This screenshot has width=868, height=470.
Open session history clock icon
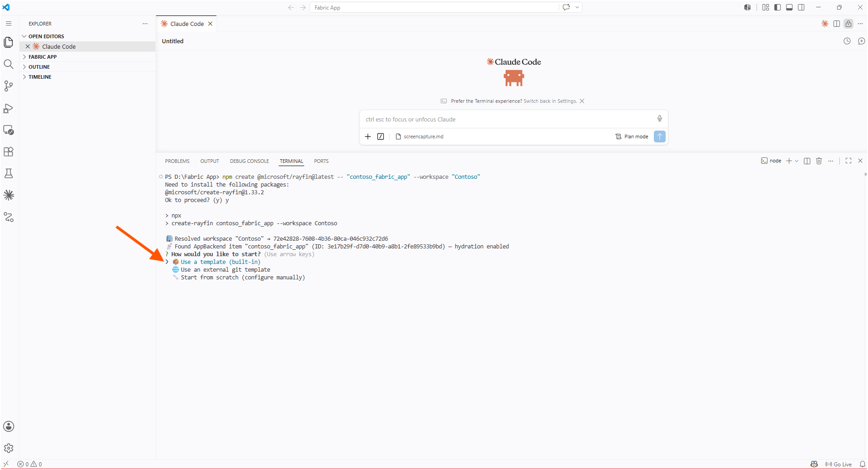click(x=847, y=41)
